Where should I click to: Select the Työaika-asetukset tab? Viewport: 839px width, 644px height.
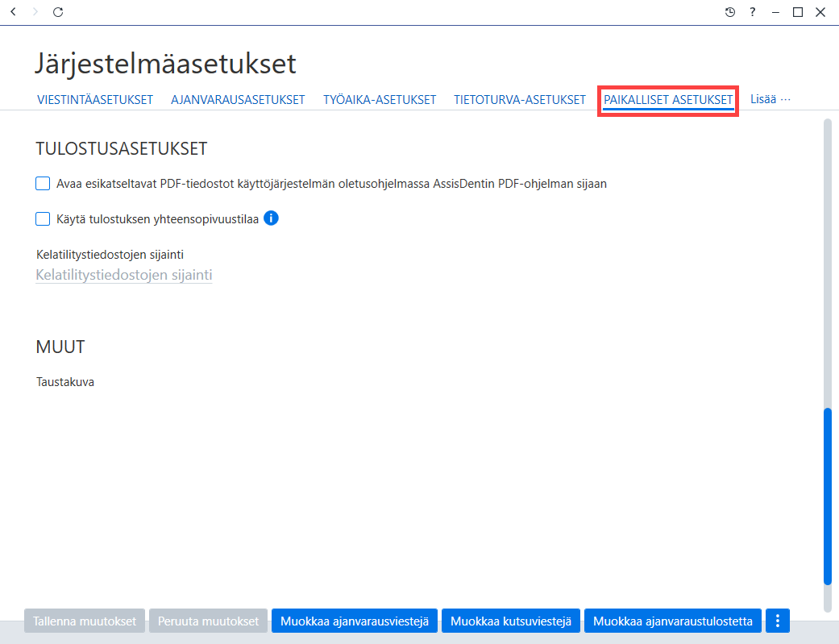coord(380,100)
